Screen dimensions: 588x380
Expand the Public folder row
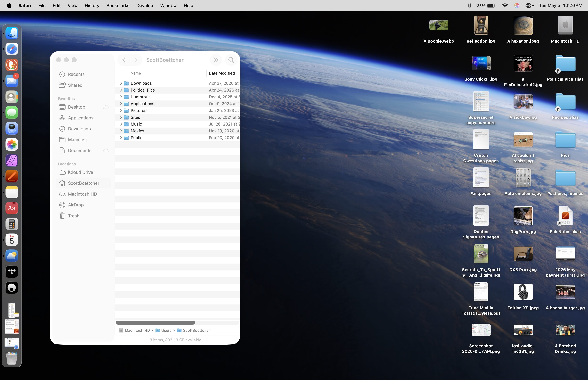point(121,138)
